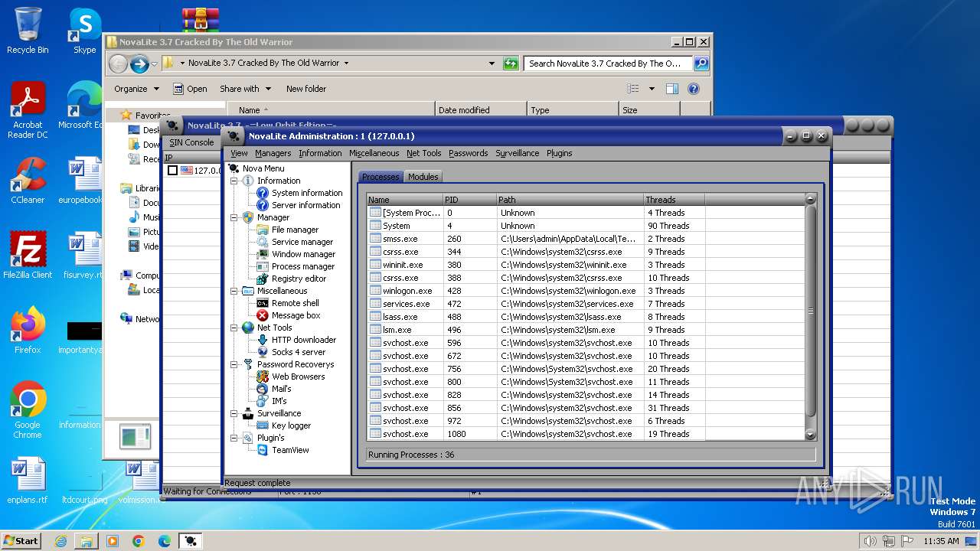Open System information in Nova Menu
This screenshot has width=980, height=551.
306,193
